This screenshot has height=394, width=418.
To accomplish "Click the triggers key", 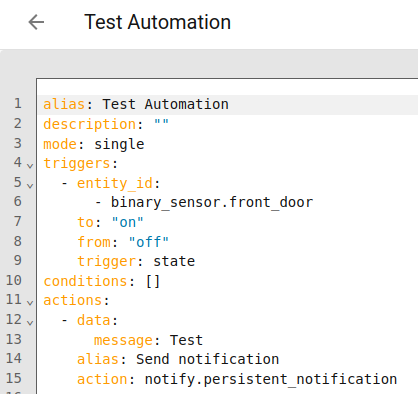I will pyautogui.click(x=77, y=164).
